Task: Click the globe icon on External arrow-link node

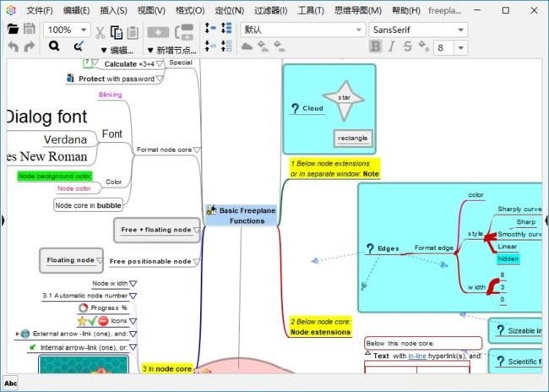Action: coord(24,334)
